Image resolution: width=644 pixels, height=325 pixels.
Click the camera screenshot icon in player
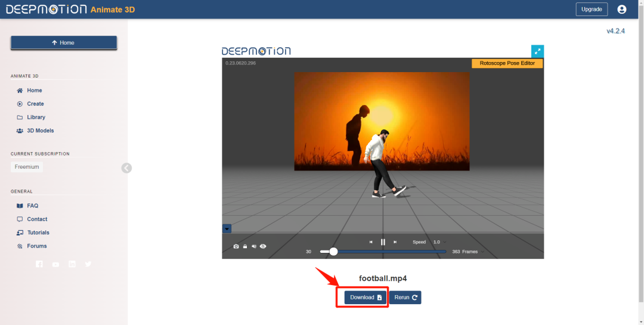pos(236,246)
